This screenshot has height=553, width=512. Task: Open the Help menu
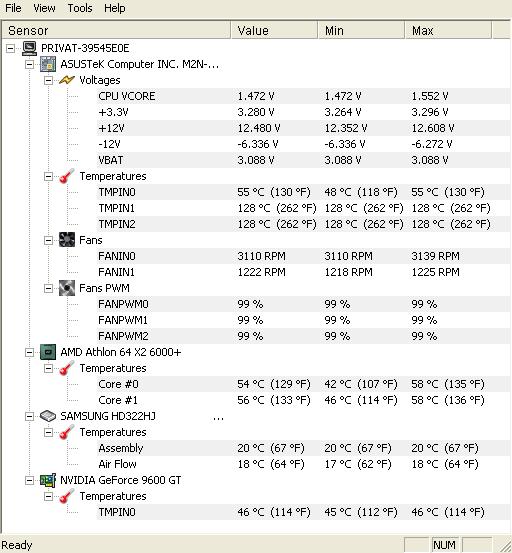(115, 8)
